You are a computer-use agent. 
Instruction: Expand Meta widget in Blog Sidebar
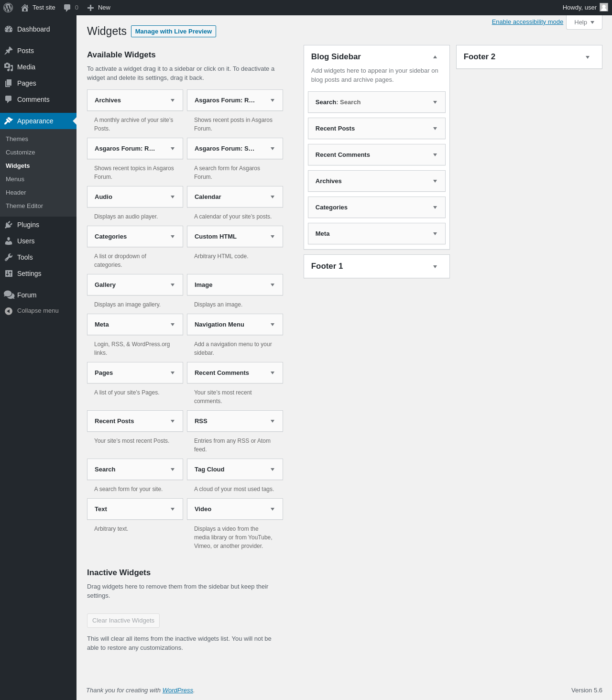point(435,234)
